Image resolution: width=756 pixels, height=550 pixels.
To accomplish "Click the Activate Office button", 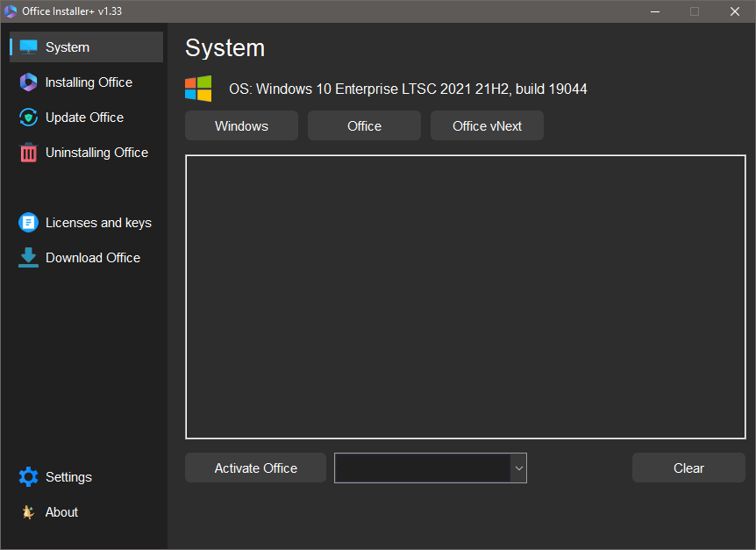I will click(x=255, y=468).
